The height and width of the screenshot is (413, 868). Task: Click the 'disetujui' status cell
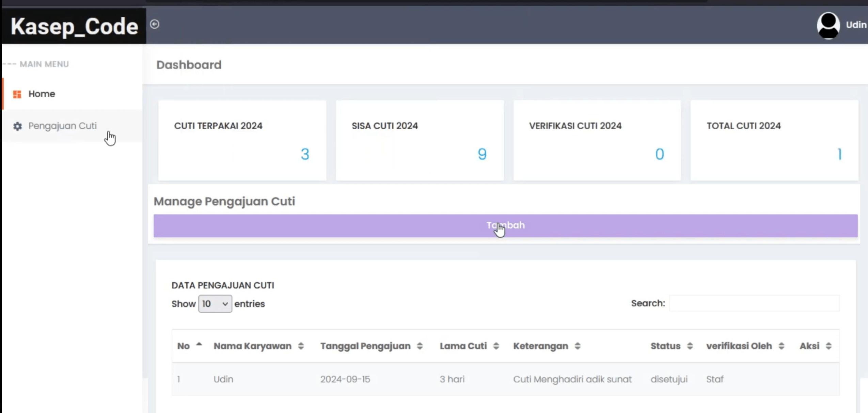coord(669,379)
